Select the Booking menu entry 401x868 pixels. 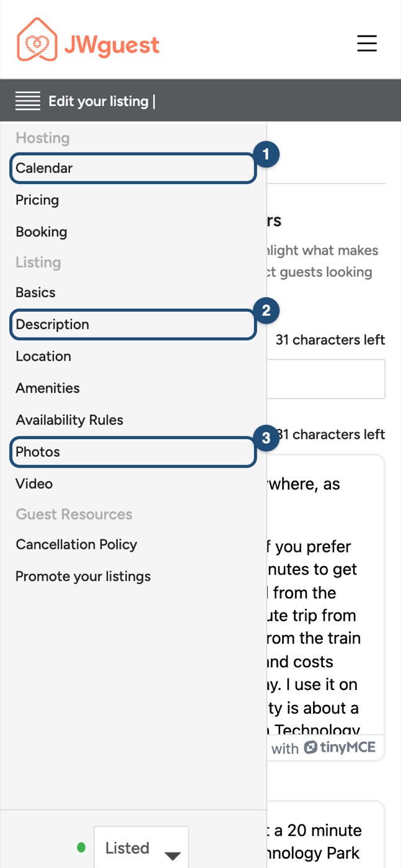42,232
